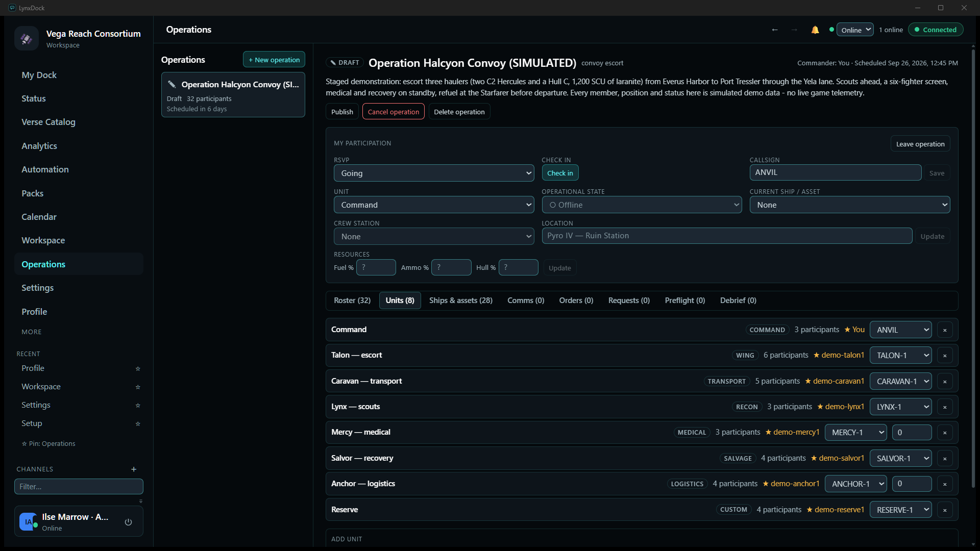Click the Leave operation button
980x551 pixels.
pos(920,144)
